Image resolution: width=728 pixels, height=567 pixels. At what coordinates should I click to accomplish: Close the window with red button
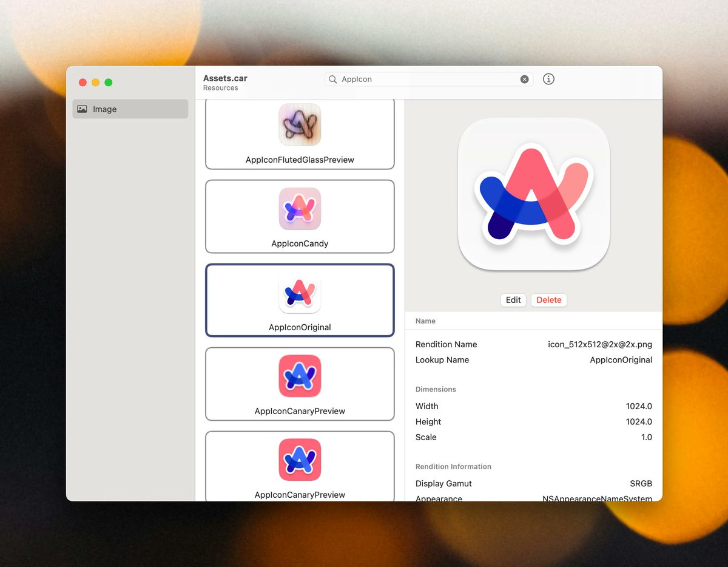coord(83,83)
